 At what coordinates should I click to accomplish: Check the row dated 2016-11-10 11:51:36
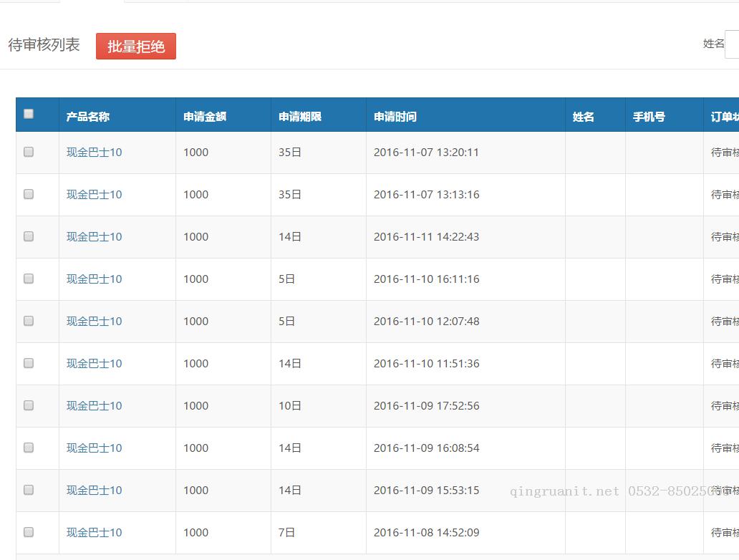click(29, 363)
